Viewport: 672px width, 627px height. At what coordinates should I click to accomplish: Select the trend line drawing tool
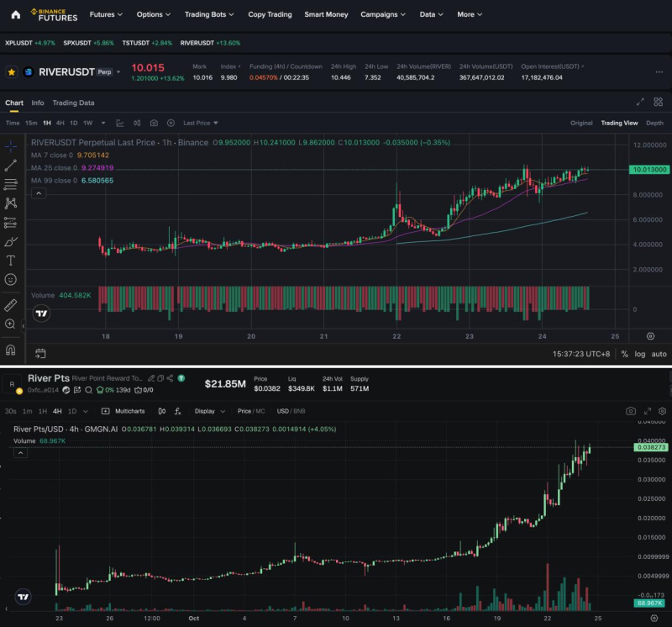pos(10,163)
